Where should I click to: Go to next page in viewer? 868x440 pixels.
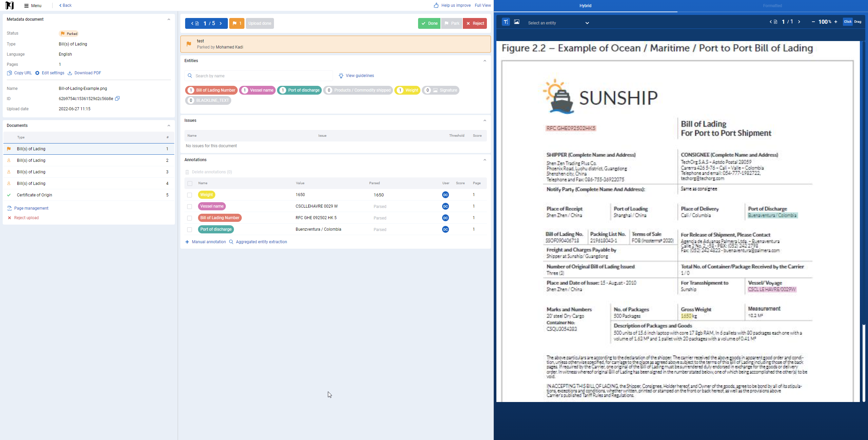(x=799, y=22)
